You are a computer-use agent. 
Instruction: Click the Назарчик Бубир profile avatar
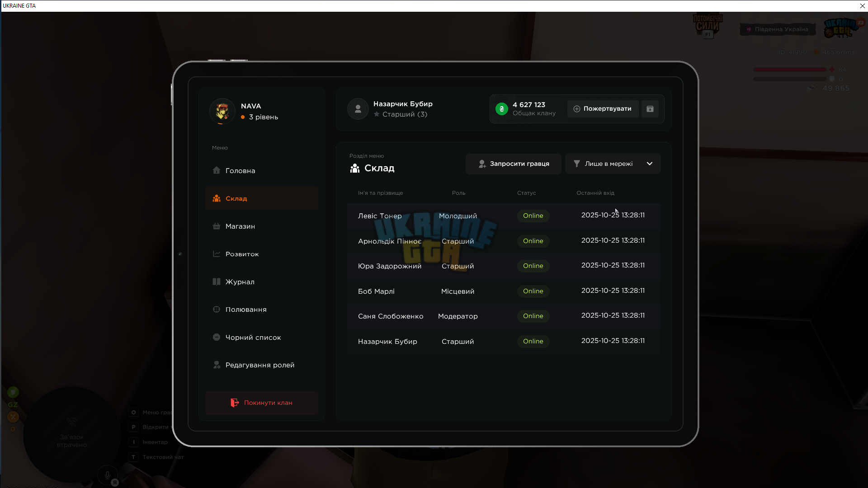pyautogui.click(x=358, y=109)
